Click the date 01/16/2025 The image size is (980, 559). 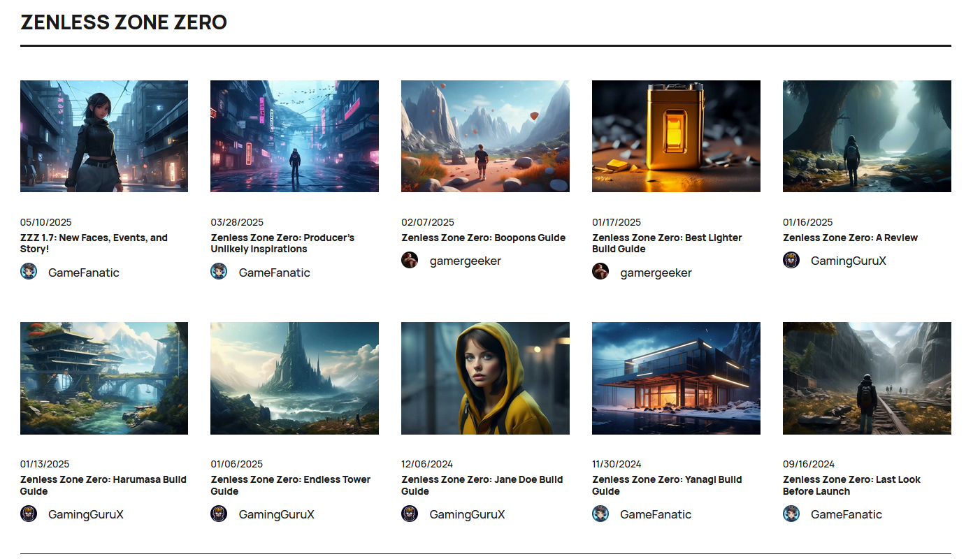coord(808,222)
